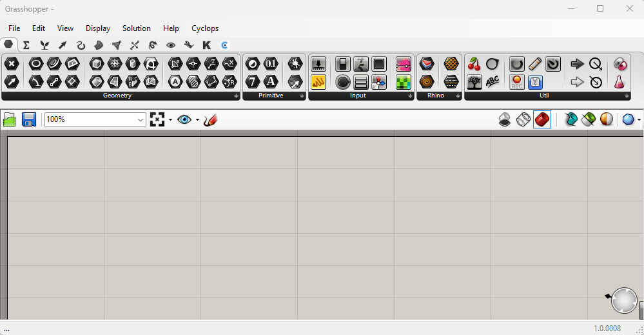The height and width of the screenshot is (335, 644).
Task: Click the Cherry picker icon in Util
Action: coord(474,64)
